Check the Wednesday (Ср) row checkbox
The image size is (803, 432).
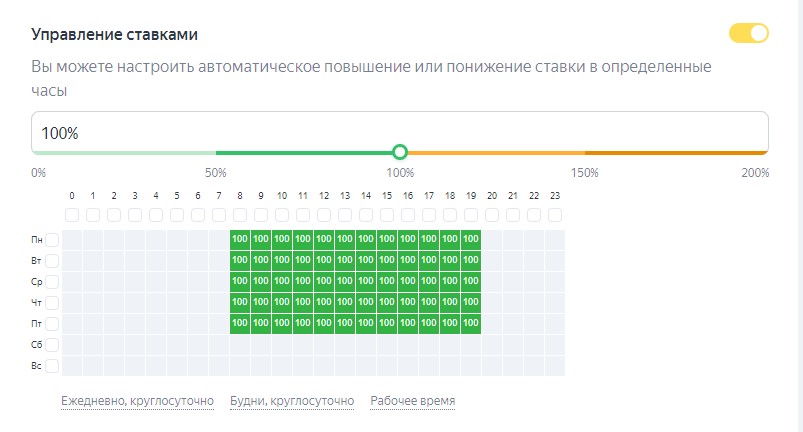pos(52,281)
